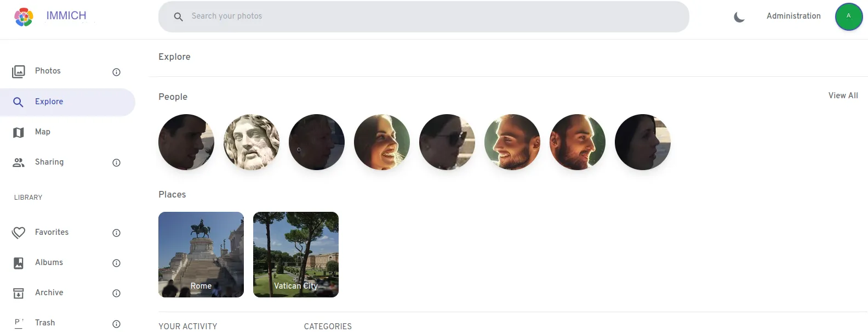This screenshot has width=868, height=332.
Task: Click the search magnifier icon
Action: point(178,17)
